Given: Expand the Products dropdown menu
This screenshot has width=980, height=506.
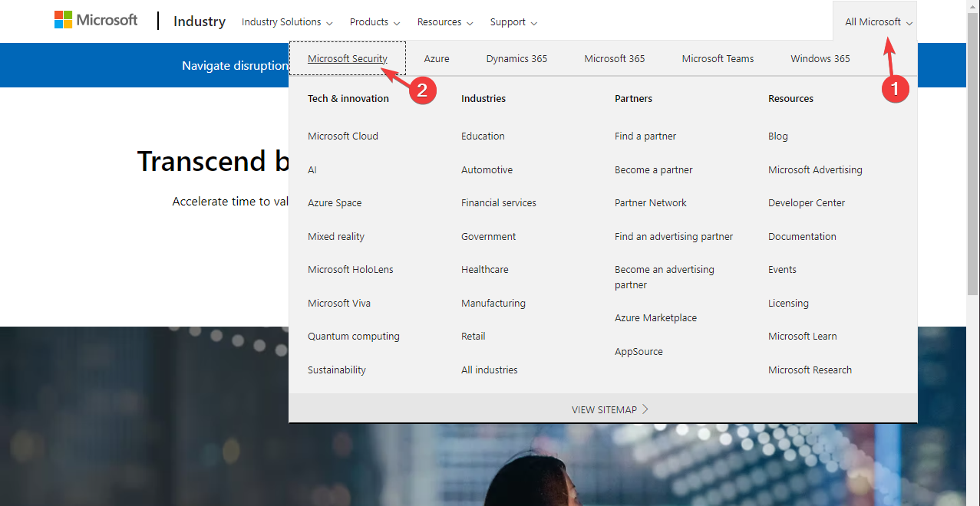Looking at the screenshot, I should click(375, 22).
